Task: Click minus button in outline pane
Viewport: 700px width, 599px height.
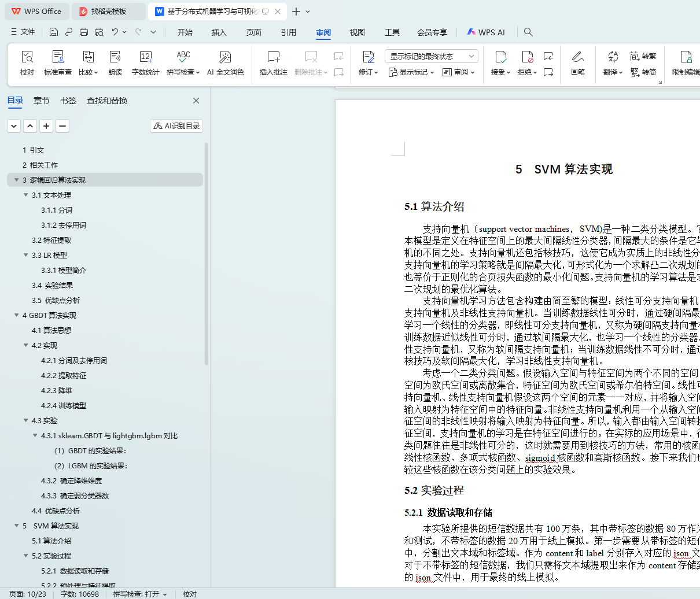Action: coord(62,125)
